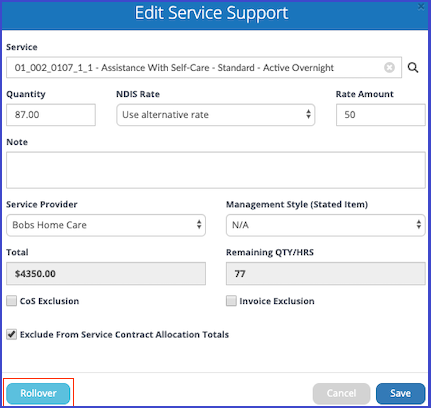Click the Service text field
431x408 pixels.
(x=204, y=68)
